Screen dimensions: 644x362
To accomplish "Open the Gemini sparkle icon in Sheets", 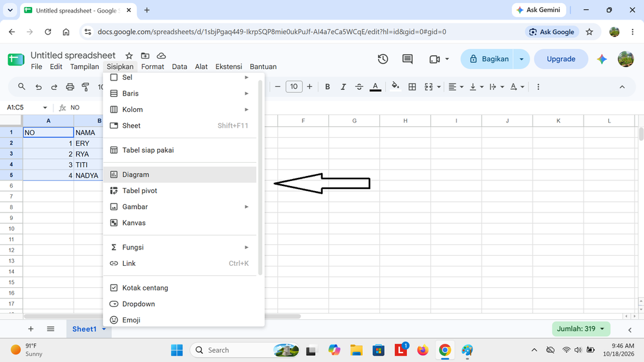I will coord(602,59).
